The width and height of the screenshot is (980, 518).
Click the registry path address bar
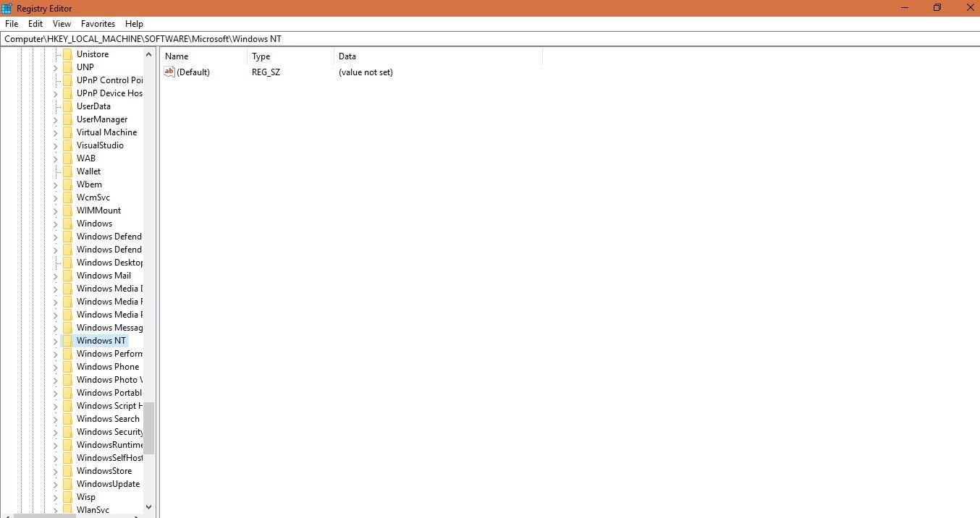[x=490, y=39]
